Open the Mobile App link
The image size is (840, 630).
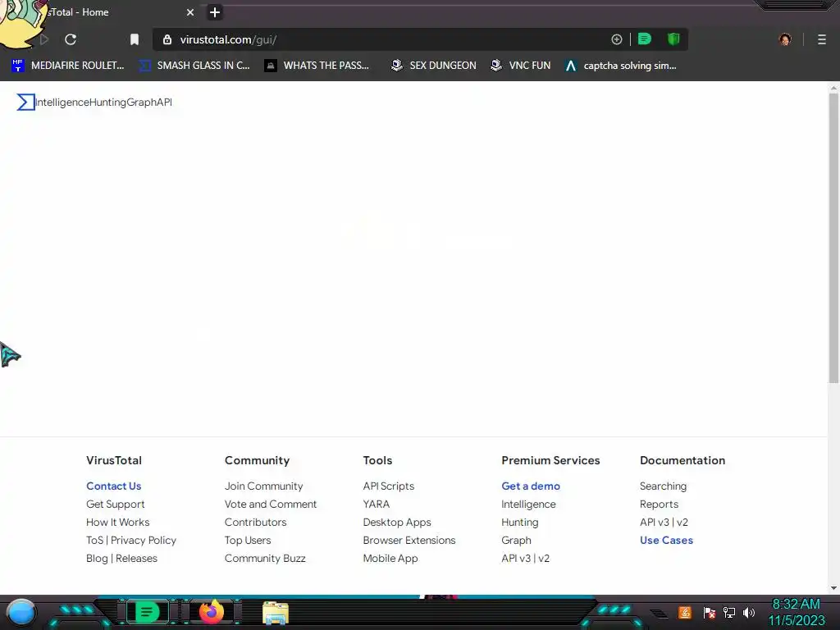[x=390, y=558]
